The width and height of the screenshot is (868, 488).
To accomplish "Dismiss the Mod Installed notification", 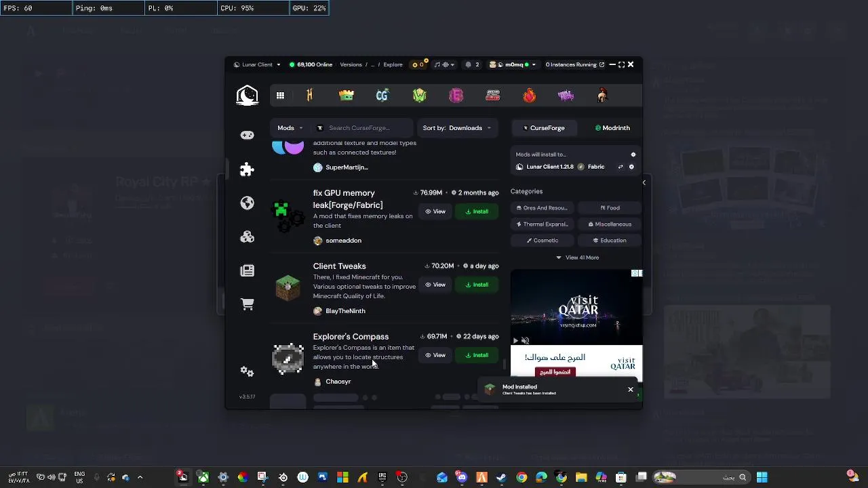I will click(631, 390).
